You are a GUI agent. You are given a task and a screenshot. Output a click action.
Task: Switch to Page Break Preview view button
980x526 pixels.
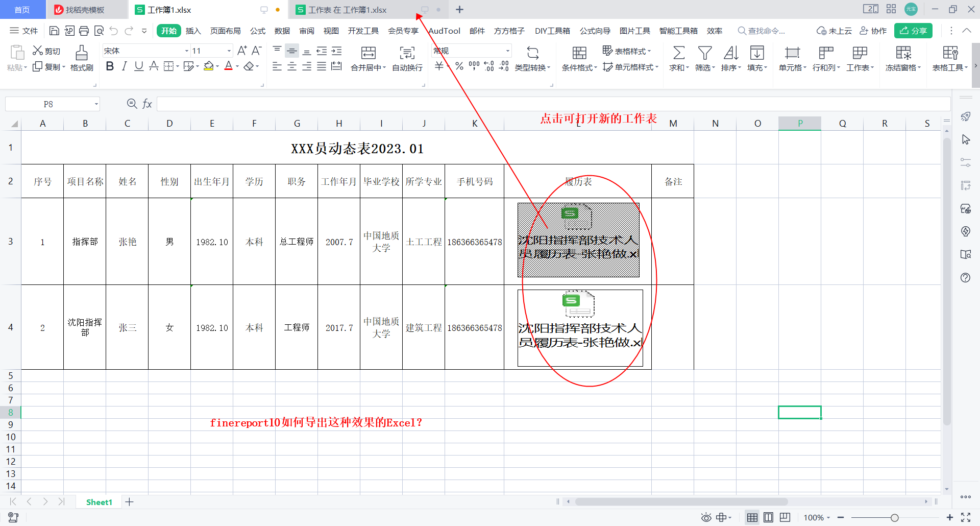[x=785, y=517]
